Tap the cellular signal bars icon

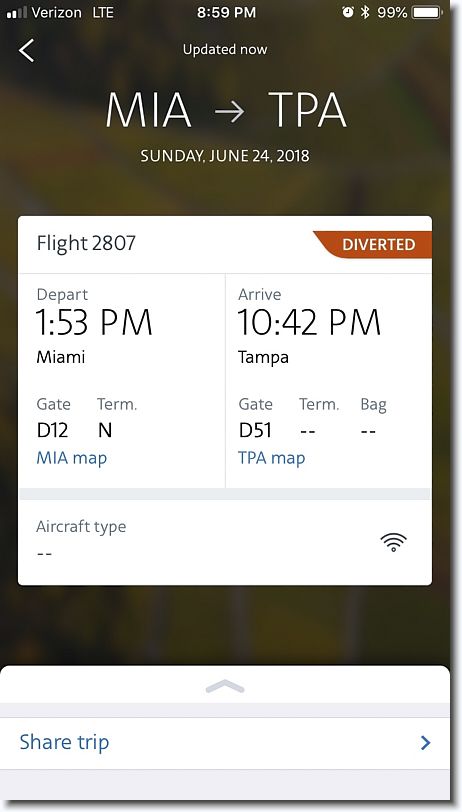pos(16,12)
